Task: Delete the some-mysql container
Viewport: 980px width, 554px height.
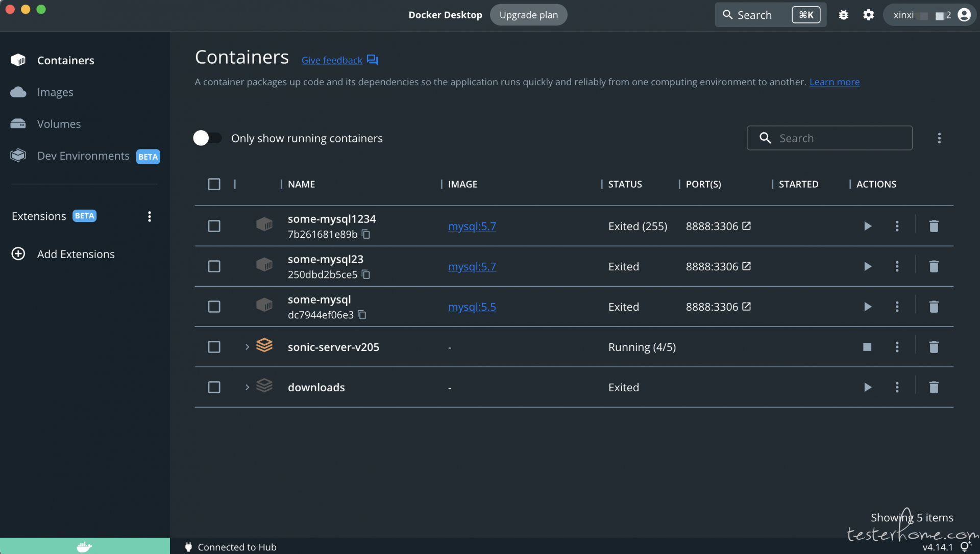Action: (x=934, y=307)
